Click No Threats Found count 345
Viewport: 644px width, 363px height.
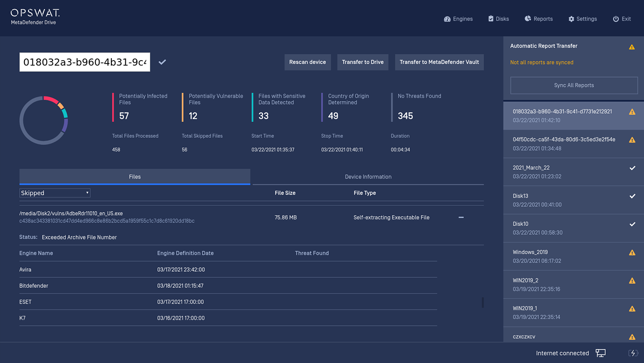406,116
